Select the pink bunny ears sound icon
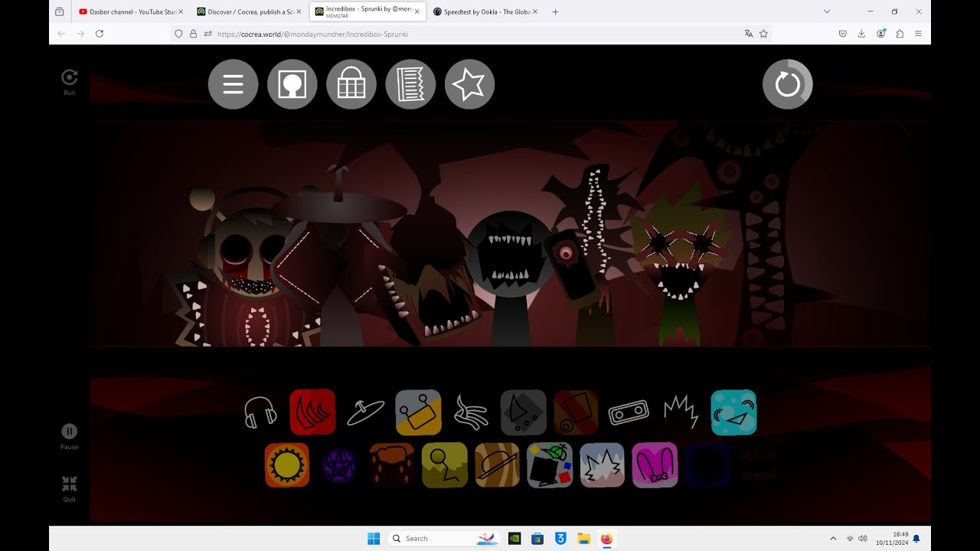 click(x=655, y=465)
